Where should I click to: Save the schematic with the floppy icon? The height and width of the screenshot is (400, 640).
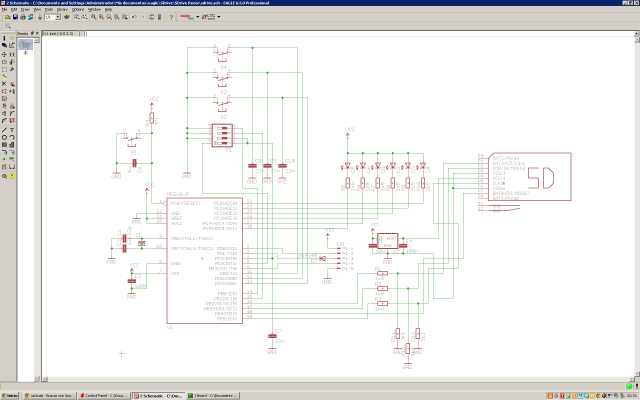click(15, 17)
